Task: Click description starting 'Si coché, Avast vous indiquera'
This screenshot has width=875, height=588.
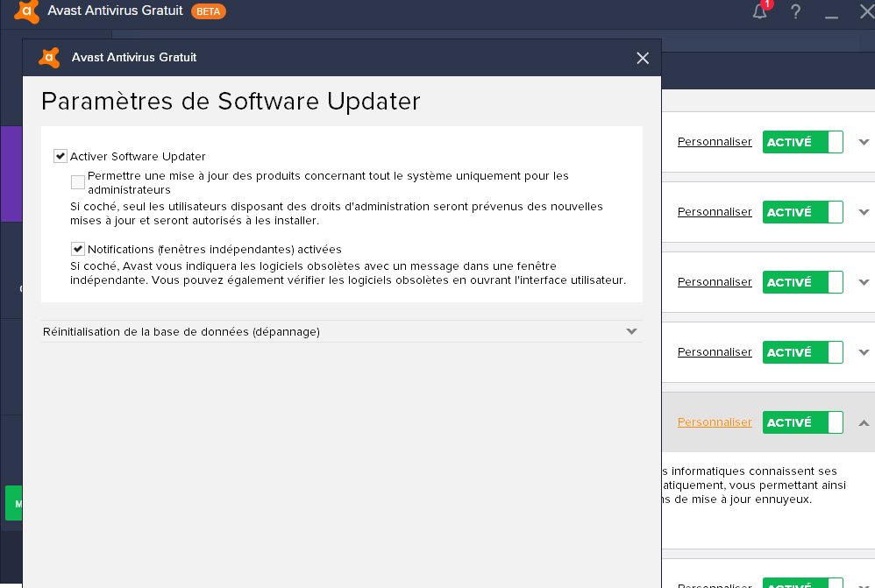Action: point(348,273)
